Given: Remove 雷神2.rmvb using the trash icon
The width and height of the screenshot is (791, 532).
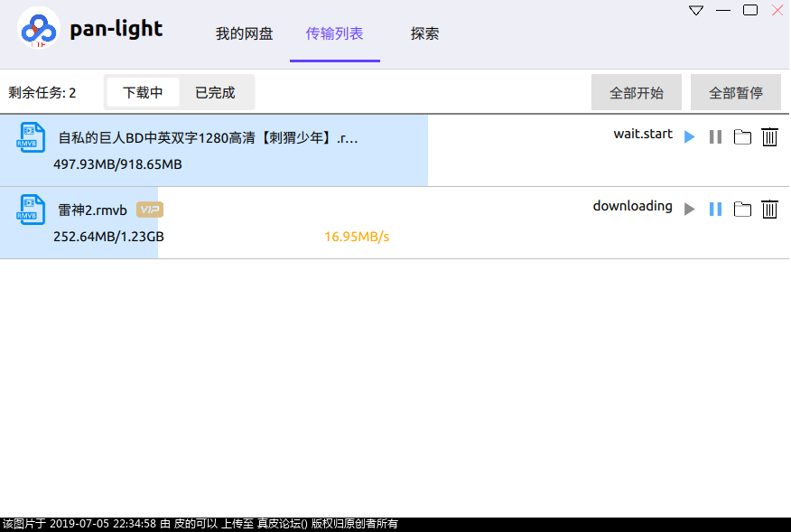Looking at the screenshot, I should pos(769,209).
